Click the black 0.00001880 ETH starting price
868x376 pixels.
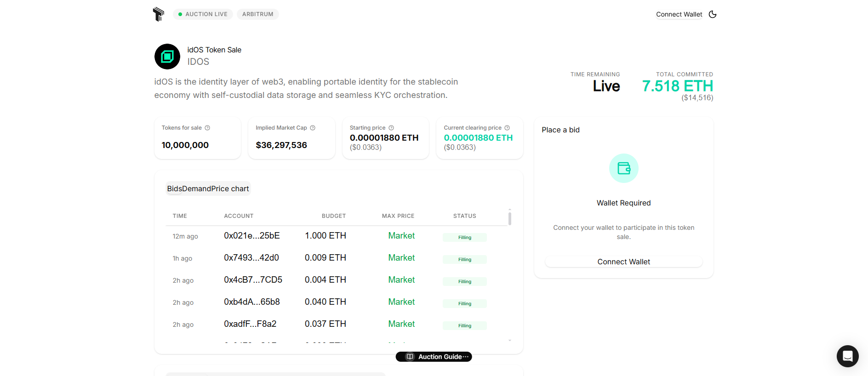click(x=384, y=138)
